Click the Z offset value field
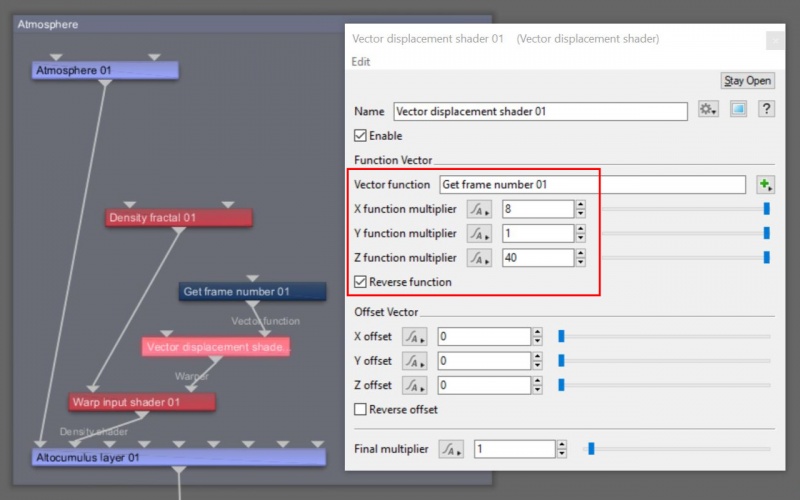 tap(484, 386)
